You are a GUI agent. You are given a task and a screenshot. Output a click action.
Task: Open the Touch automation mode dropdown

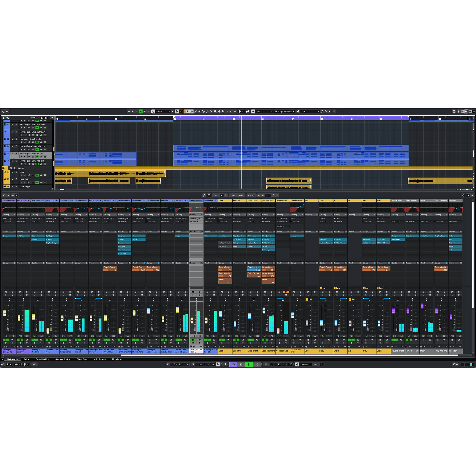pos(169,111)
